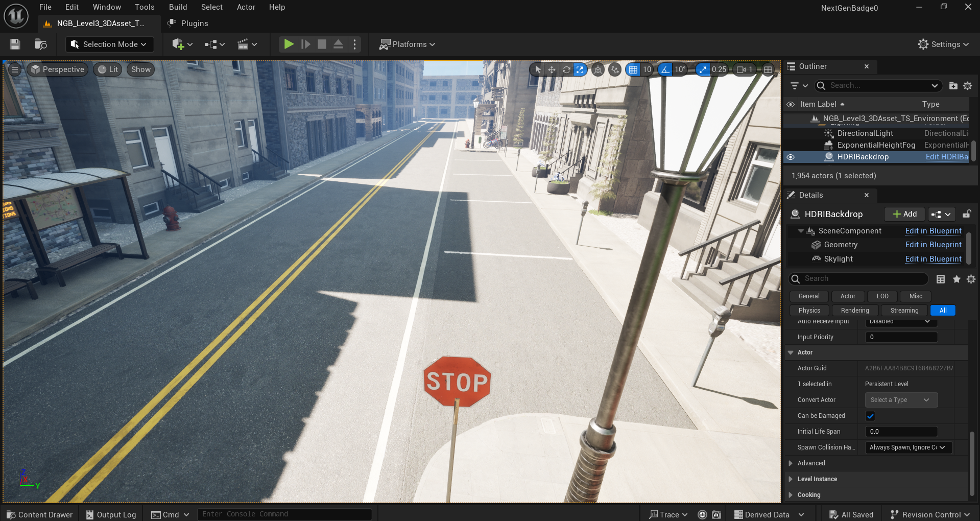Image resolution: width=980 pixels, height=521 pixels.
Task: Uncheck the Can be Damaged checkbox
Action: pos(870,416)
